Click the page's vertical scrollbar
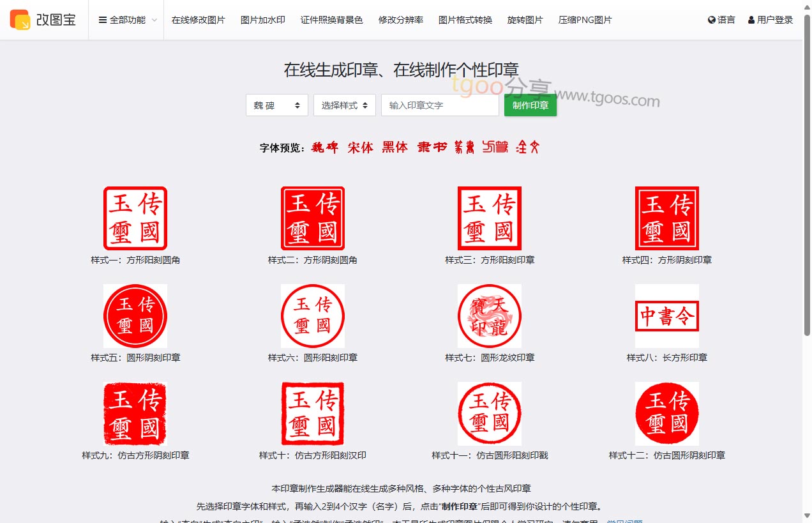 [x=807, y=172]
